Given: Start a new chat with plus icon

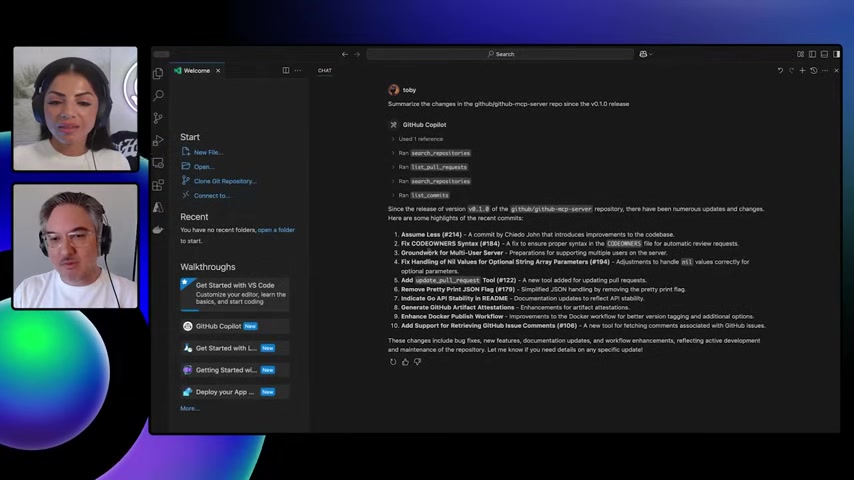Looking at the screenshot, I should click(x=802, y=70).
